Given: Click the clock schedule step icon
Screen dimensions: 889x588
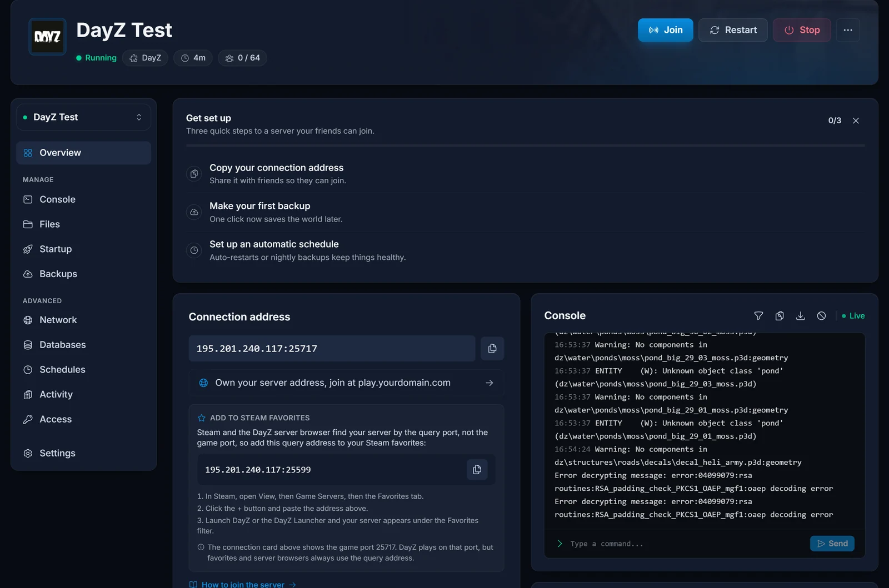Looking at the screenshot, I should pos(194,250).
